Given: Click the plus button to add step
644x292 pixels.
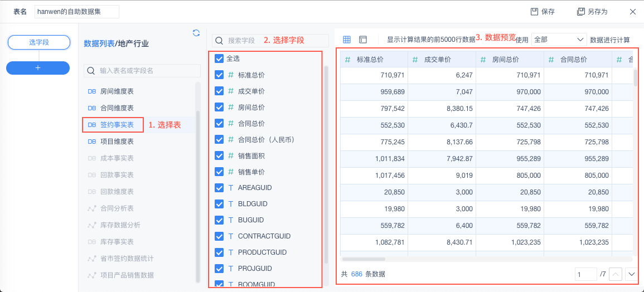Looking at the screenshot, I should tap(38, 67).
